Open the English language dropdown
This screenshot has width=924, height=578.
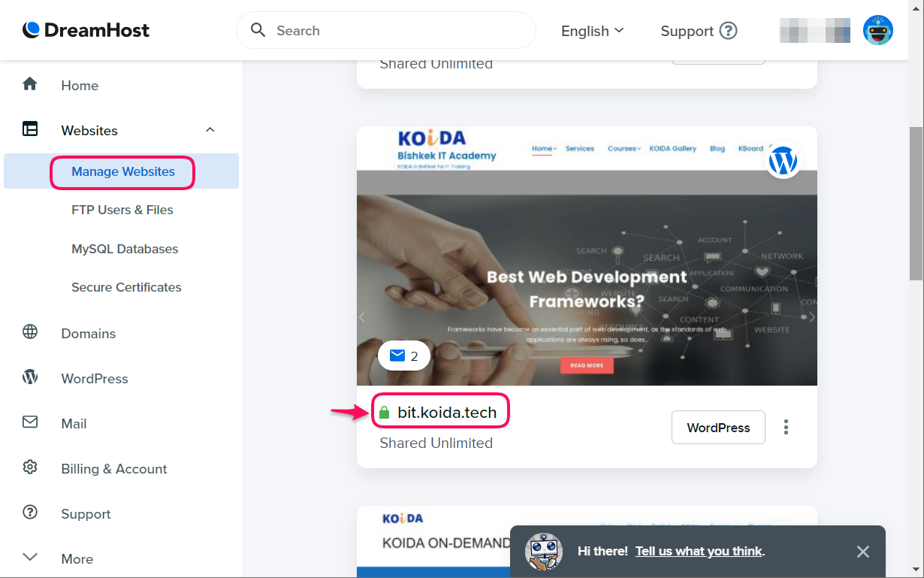point(593,31)
